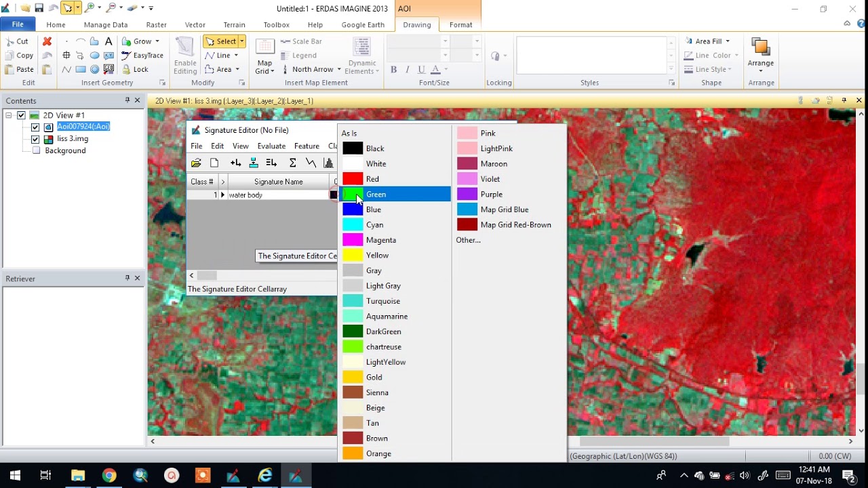Open signature file in Signature Editor
The height and width of the screenshot is (488, 868).
196,163
